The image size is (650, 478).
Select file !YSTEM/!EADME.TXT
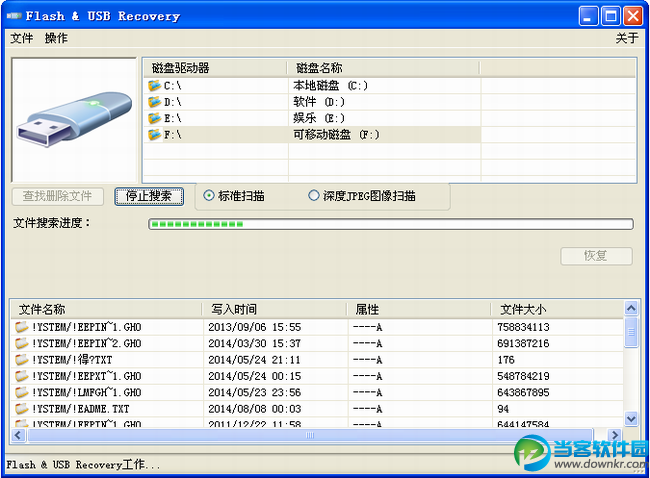coord(81,409)
